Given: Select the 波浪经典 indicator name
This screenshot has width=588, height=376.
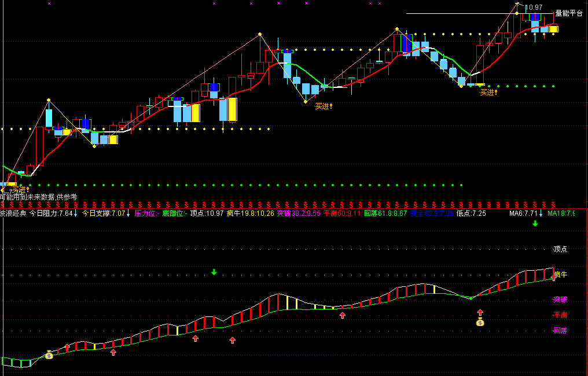Looking at the screenshot, I should [13, 213].
